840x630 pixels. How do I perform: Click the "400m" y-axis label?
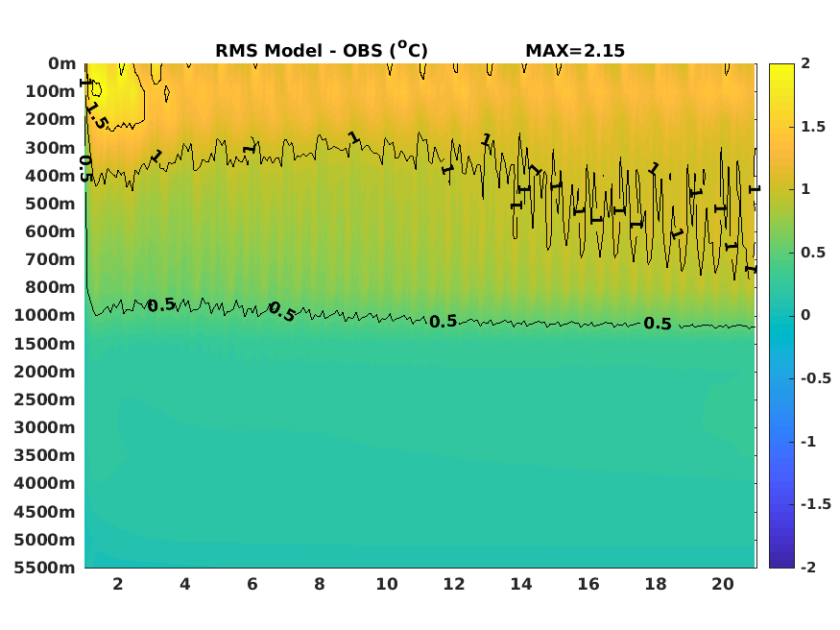pos(50,176)
